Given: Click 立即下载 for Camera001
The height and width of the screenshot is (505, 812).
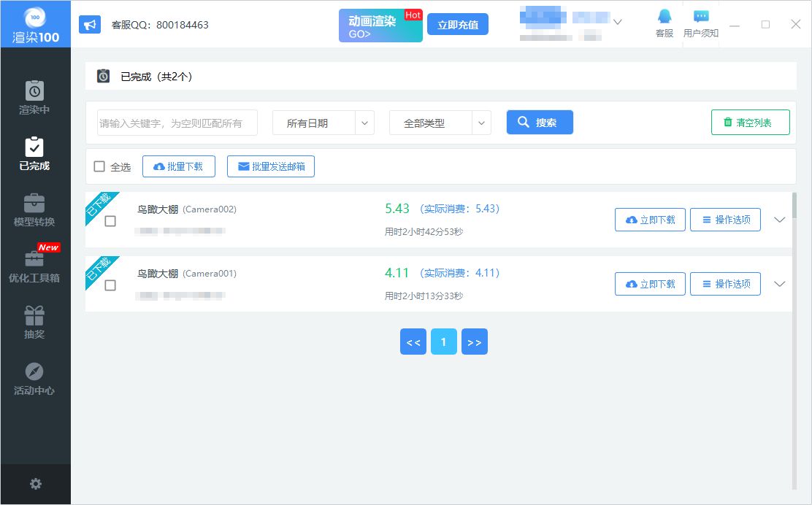Looking at the screenshot, I should coord(650,284).
